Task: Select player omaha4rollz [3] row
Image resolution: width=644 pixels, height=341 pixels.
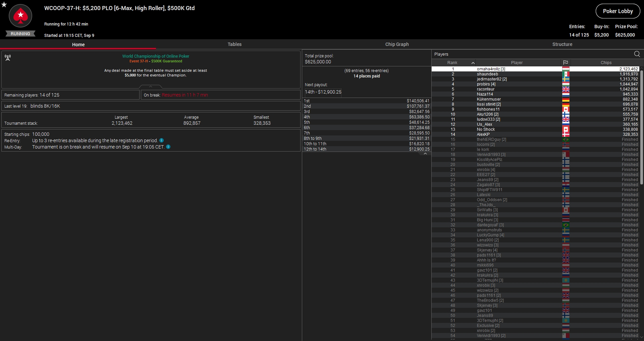Action: tap(535, 69)
